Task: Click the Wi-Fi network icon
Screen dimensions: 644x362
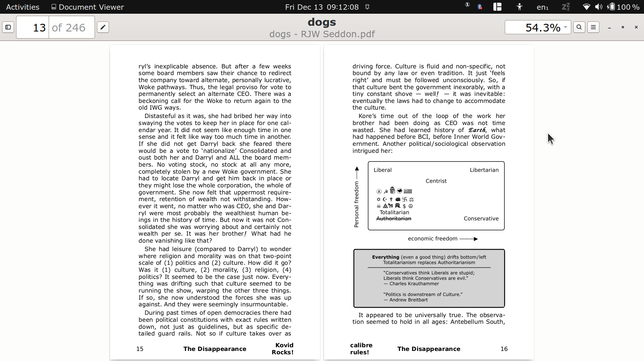Action: pos(586,7)
